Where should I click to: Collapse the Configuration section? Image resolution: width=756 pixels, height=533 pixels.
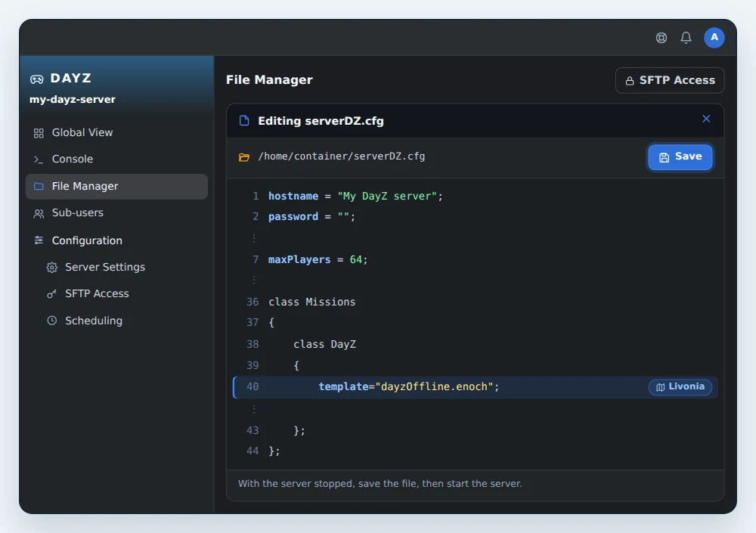coord(116,240)
